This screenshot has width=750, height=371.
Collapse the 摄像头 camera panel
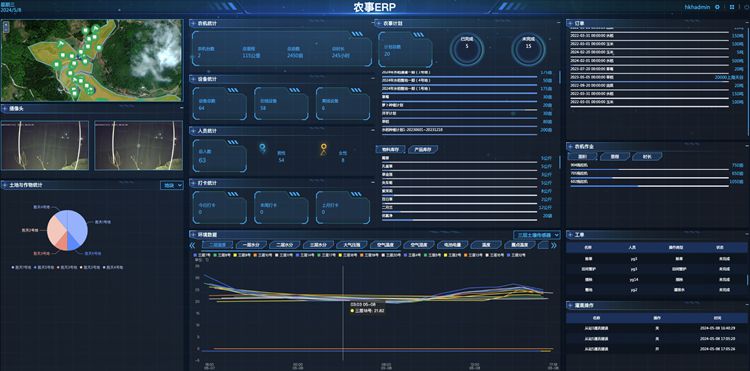click(x=181, y=109)
